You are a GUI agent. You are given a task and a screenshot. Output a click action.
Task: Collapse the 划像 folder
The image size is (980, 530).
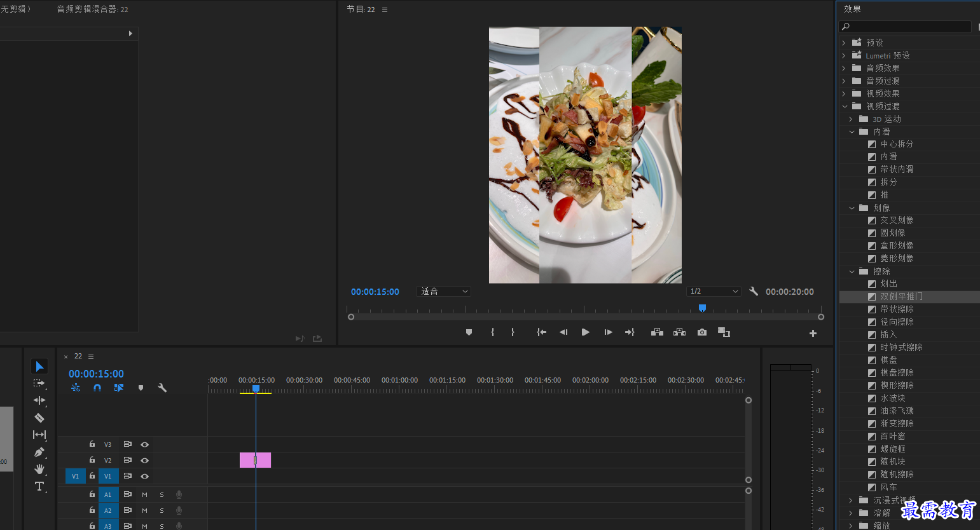(x=852, y=208)
